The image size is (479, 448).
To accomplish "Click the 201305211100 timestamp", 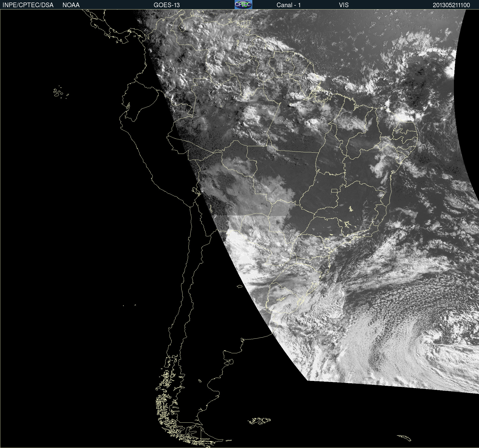I will [x=451, y=5].
